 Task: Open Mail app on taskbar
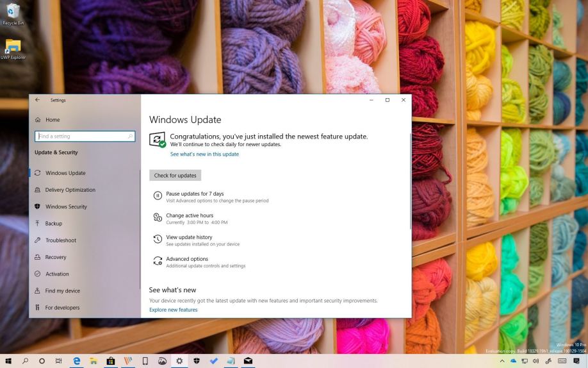click(248, 361)
